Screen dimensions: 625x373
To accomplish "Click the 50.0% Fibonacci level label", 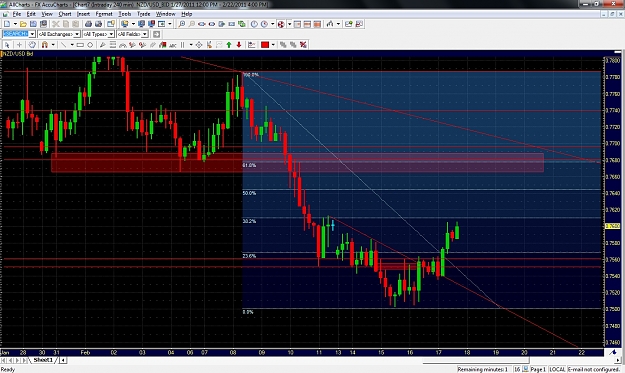I will tap(250, 193).
